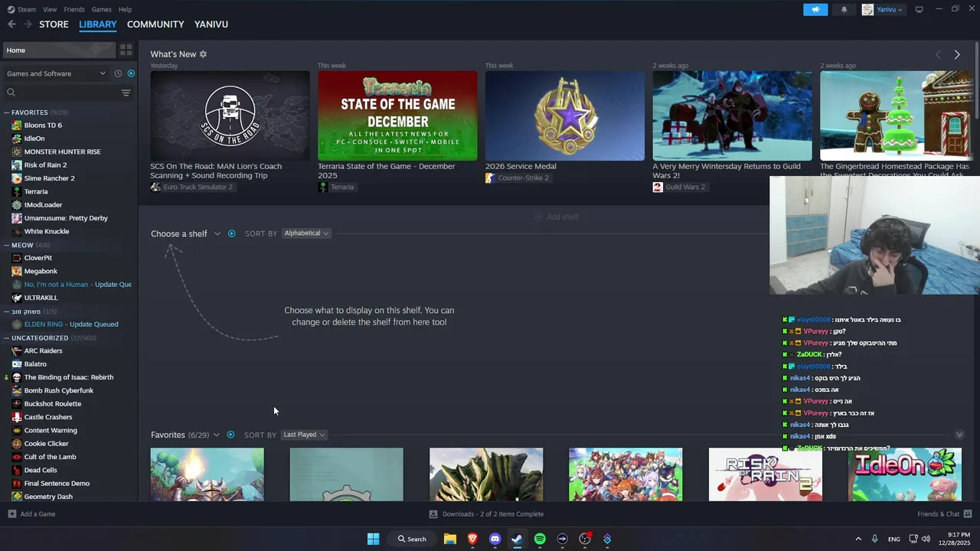980x551 pixels.
Task: Go forward with the right navigation arrow
Action: [x=28, y=24]
